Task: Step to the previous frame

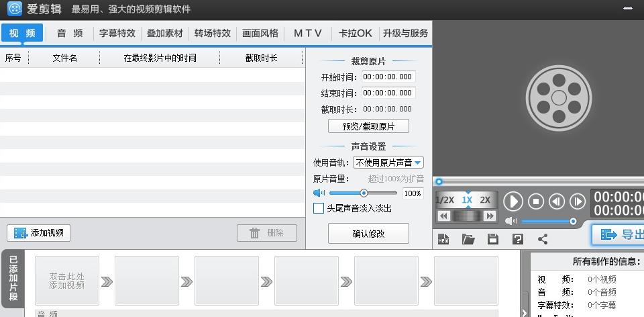Action: [x=557, y=201]
